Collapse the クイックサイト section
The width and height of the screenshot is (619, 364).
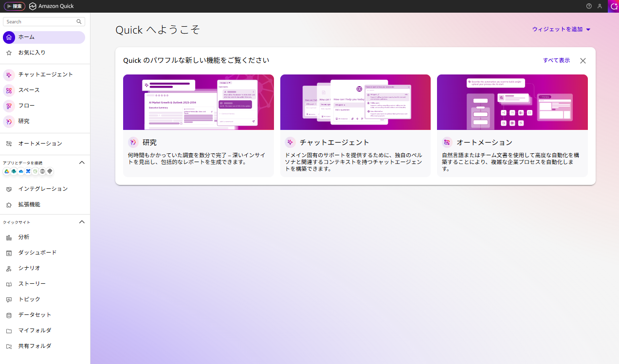[82, 222]
